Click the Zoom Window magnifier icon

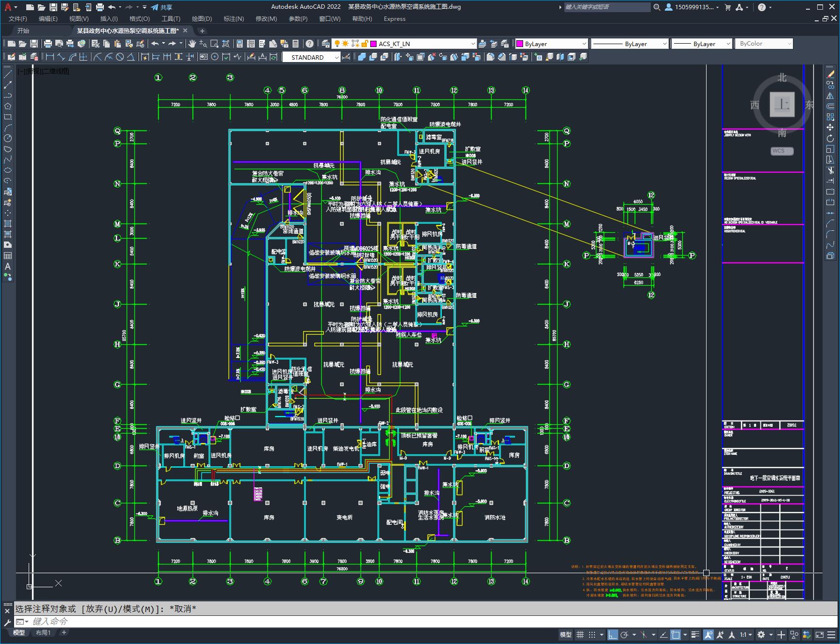pyautogui.click(x=214, y=44)
